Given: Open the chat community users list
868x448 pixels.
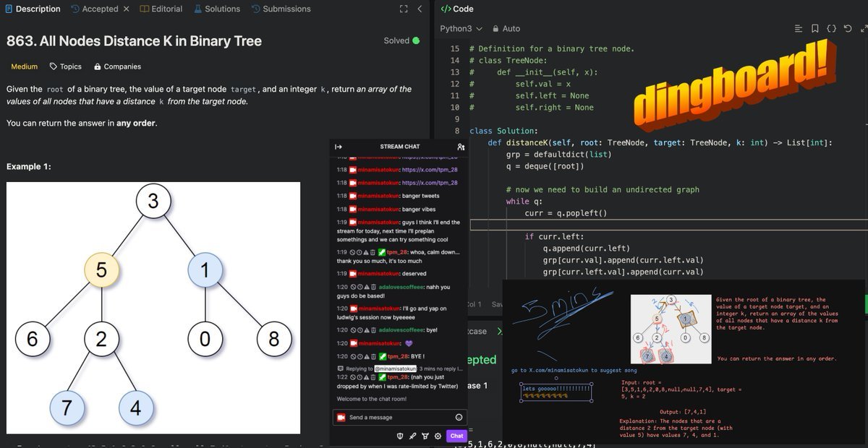Looking at the screenshot, I should coord(461,147).
